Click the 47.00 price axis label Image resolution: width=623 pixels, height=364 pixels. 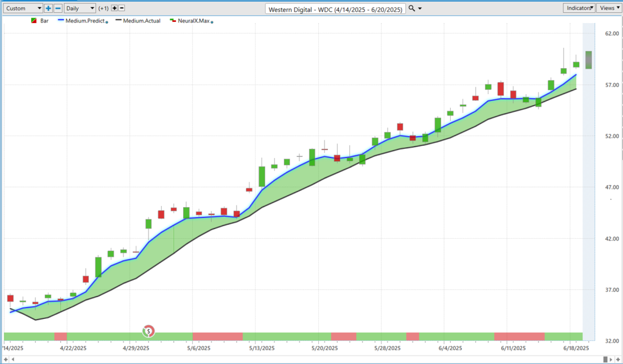click(612, 187)
